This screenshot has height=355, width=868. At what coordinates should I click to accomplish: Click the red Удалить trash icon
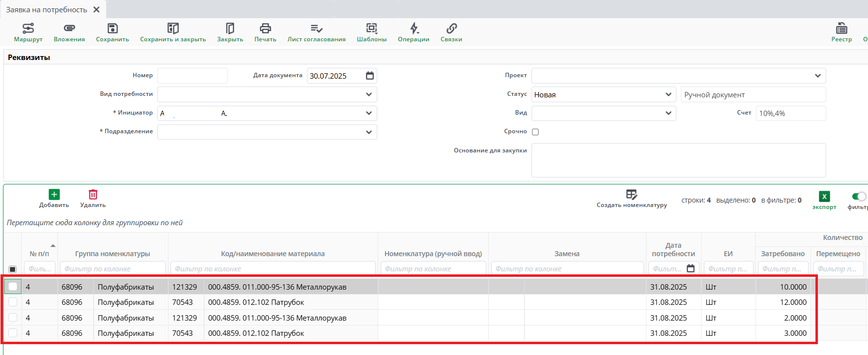[x=93, y=195]
